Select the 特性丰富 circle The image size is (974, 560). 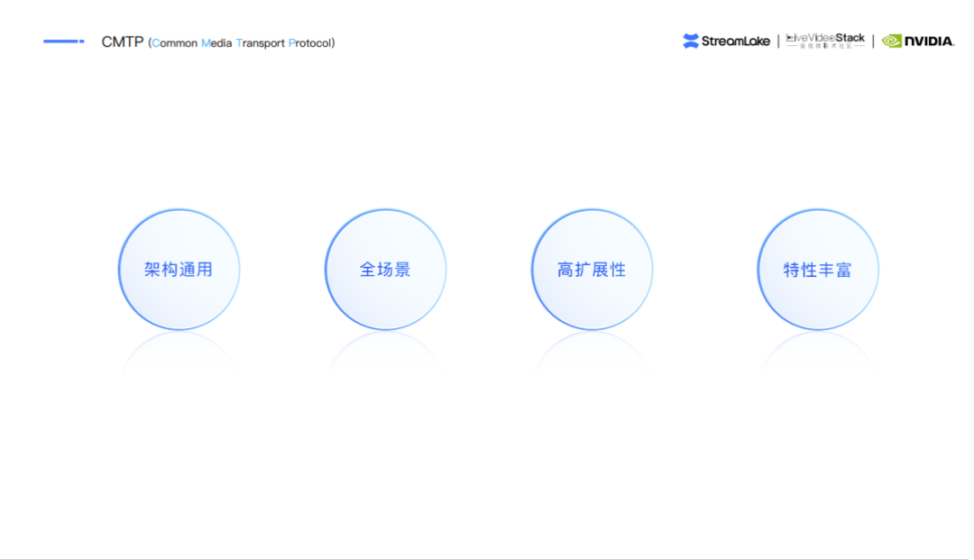click(817, 270)
